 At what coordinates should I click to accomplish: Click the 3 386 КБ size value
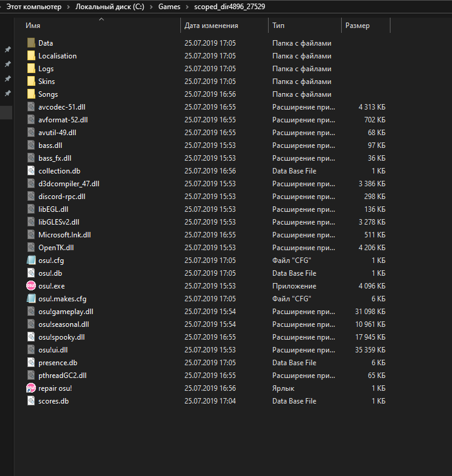tap(372, 183)
